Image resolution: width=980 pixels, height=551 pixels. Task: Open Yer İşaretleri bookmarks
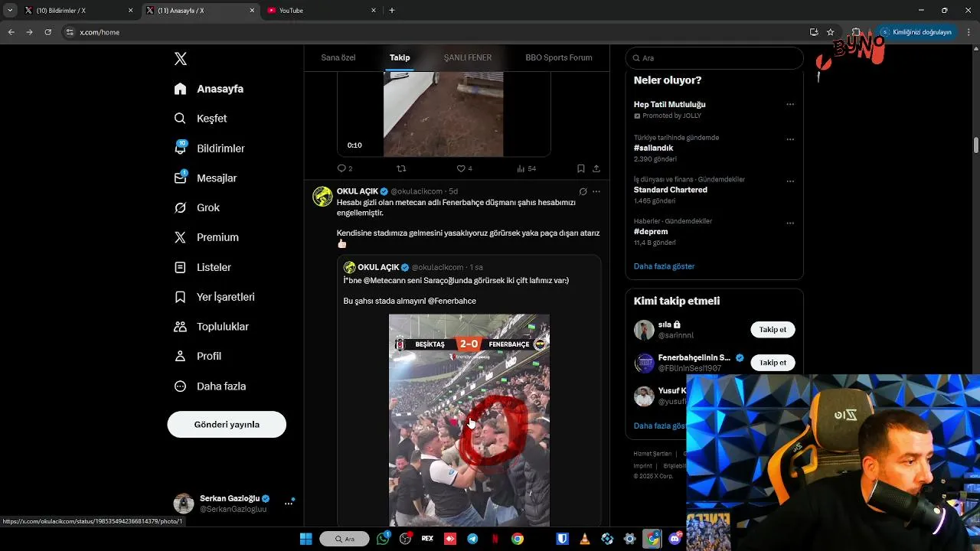[214, 297]
